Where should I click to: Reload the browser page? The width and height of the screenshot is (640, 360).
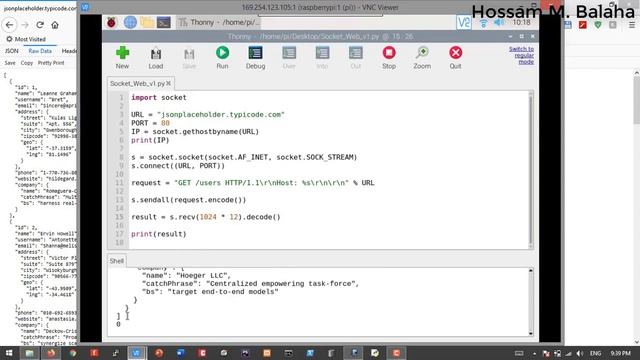tap(40, 25)
